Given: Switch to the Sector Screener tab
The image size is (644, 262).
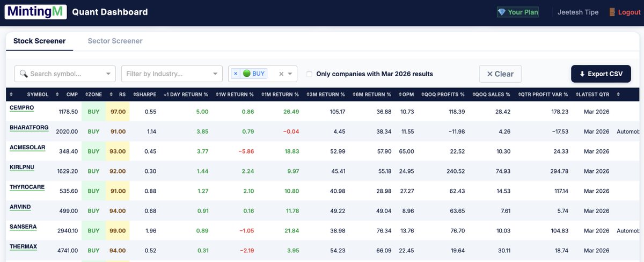Looking at the screenshot, I should click(x=115, y=41).
